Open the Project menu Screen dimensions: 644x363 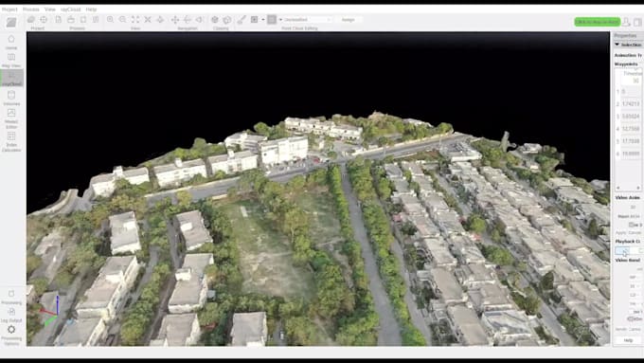point(9,9)
